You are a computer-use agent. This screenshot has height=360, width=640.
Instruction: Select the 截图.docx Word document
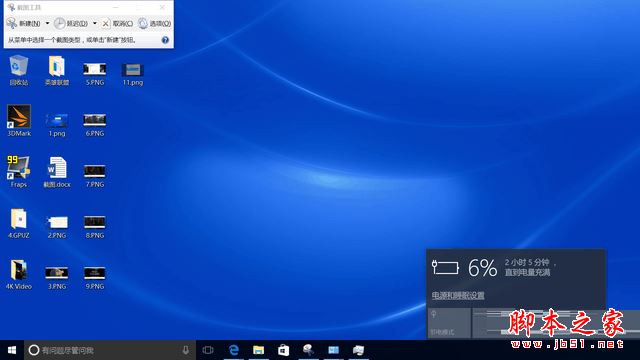tap(57, 171)
